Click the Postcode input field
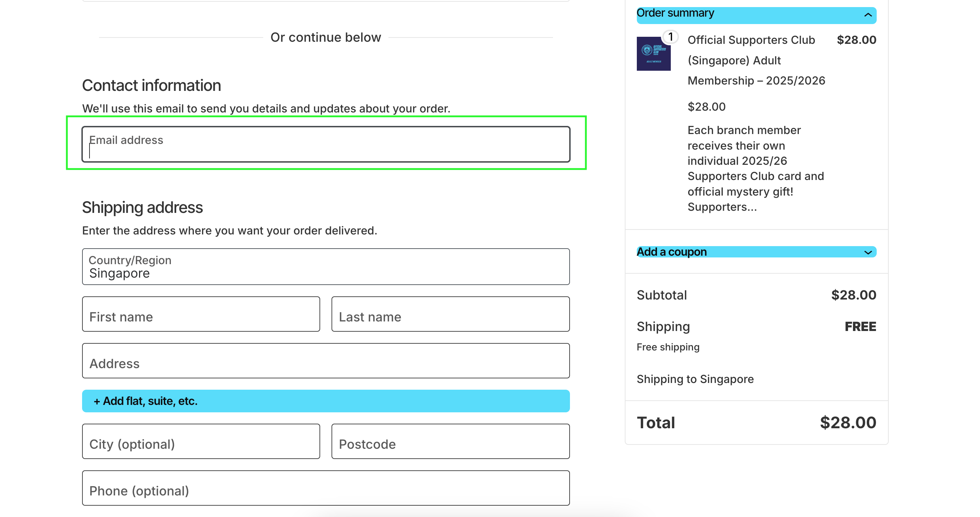 [x=450, y=442]
